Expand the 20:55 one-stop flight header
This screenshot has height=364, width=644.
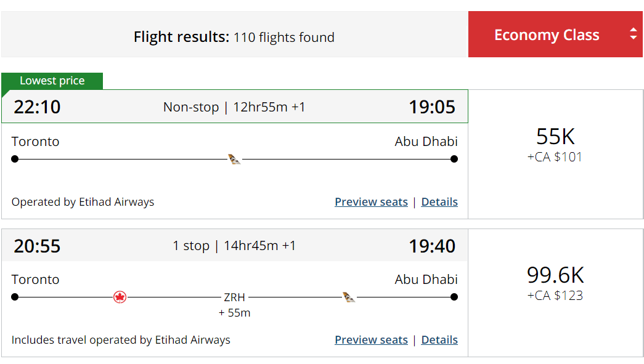[x=234, y=246]
